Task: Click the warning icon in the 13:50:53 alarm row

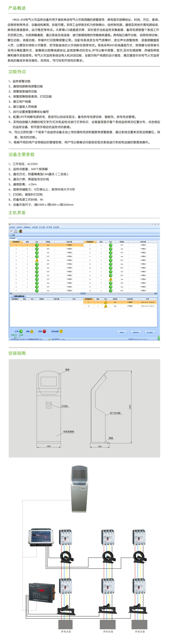Action: [x=106, y=306]
